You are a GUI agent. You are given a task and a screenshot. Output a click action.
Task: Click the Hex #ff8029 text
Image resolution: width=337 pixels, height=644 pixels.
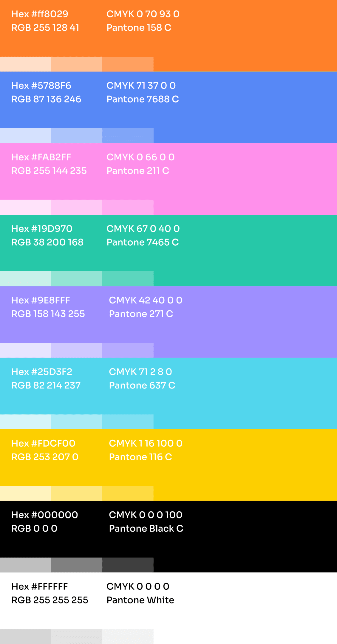(40, 14)
